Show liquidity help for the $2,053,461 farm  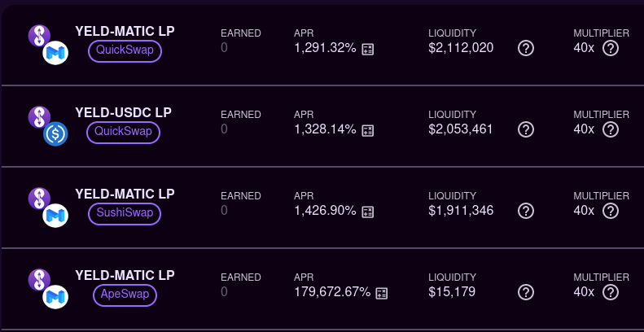point(526,129)
